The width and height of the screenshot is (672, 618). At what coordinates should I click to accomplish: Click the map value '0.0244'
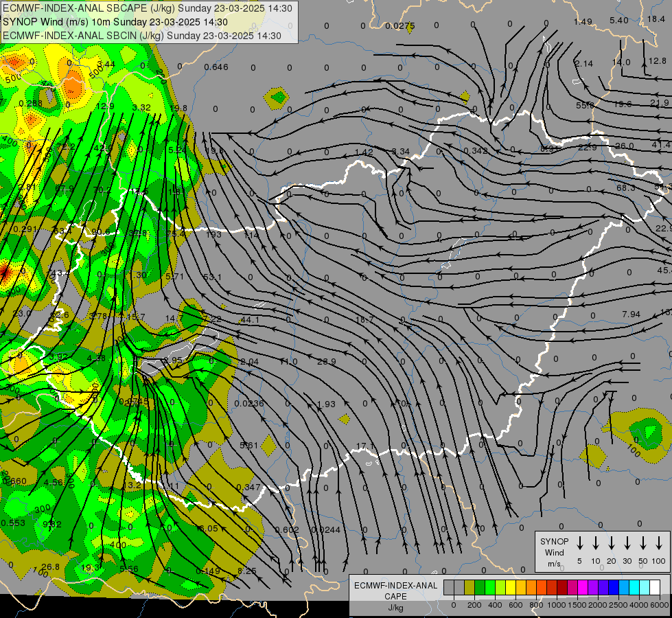click(x=326, y=529)
